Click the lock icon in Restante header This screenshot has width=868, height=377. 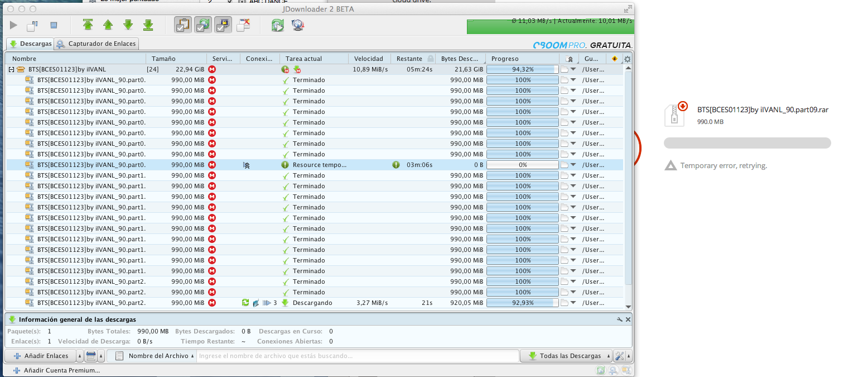point(430,59)
